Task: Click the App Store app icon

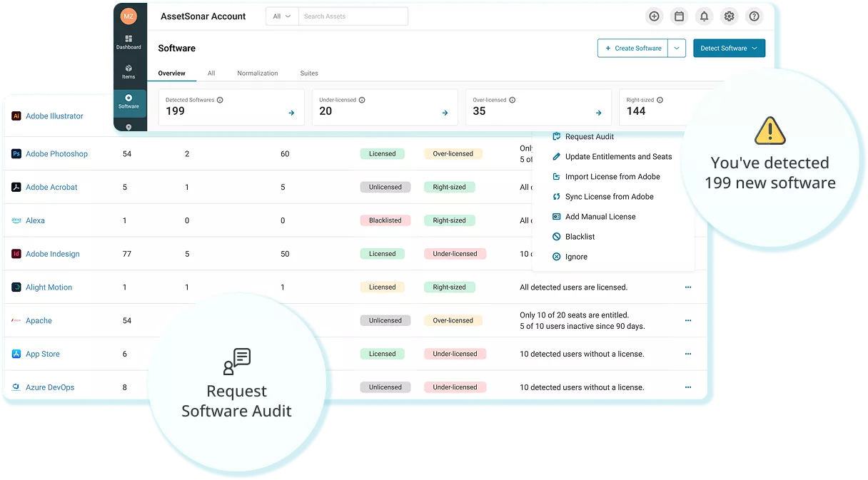Action: (x=16, y=354)
